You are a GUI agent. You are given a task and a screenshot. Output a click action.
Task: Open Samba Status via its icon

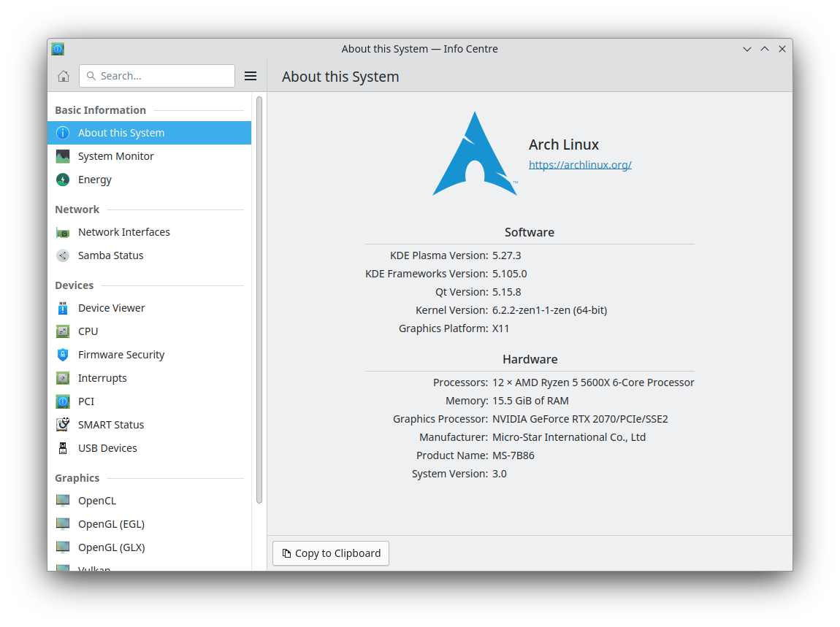(64, 255)
